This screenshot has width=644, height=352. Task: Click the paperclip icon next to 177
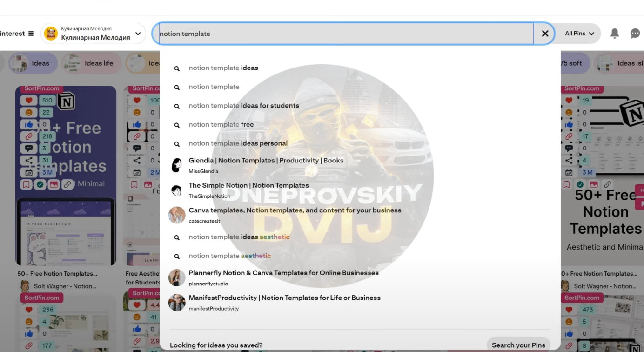[29, 345]
